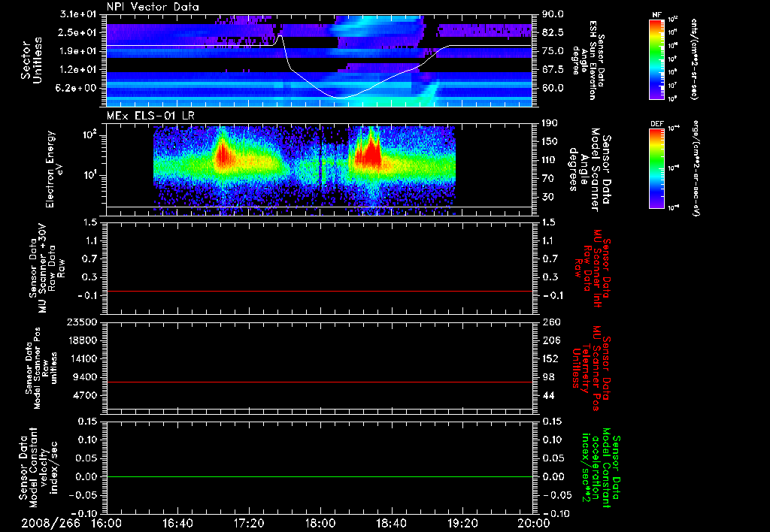The image size is (770, 532).
Task: Click the 2.5e+01 sector tick label
Action: coord(79,32)
